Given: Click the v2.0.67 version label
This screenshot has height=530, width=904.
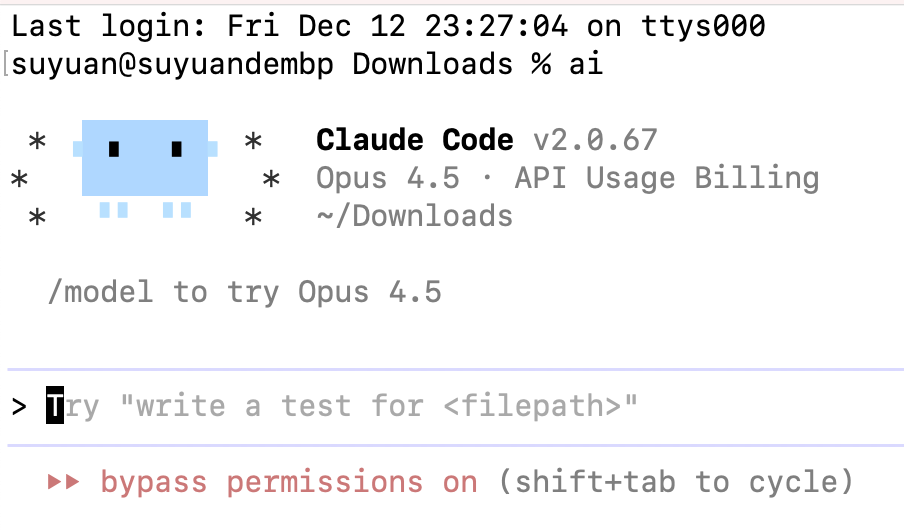Looking at the screenshot, I should pyautogui.click(x=595, y=141).
